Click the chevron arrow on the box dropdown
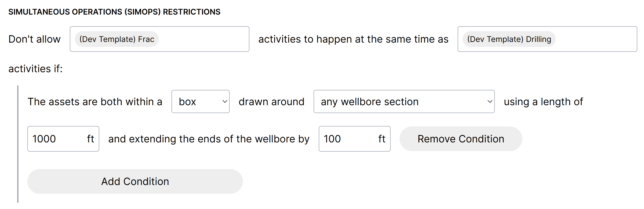 [x=224, y=102]
